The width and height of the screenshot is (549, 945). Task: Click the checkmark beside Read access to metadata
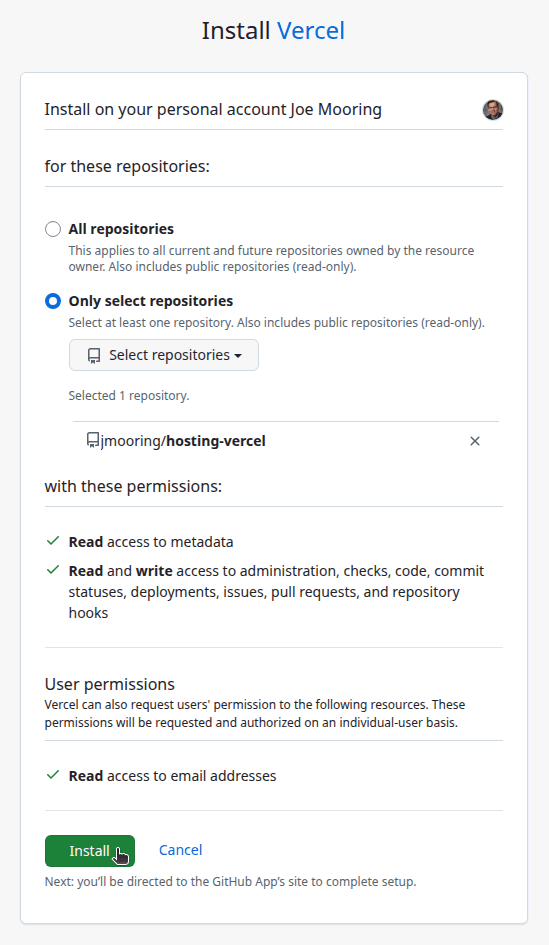coord(53,541)
